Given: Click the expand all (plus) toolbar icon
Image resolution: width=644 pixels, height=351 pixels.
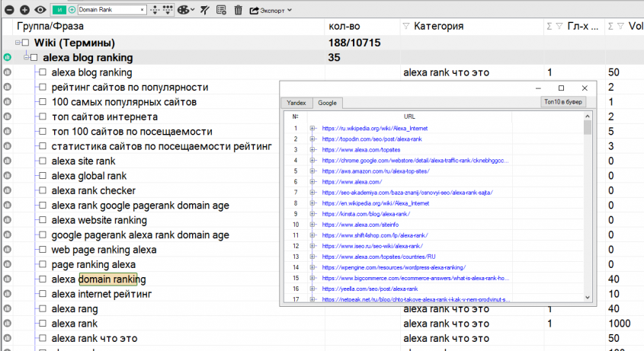Looking at the screenshot, I should (x=24, y=10).
